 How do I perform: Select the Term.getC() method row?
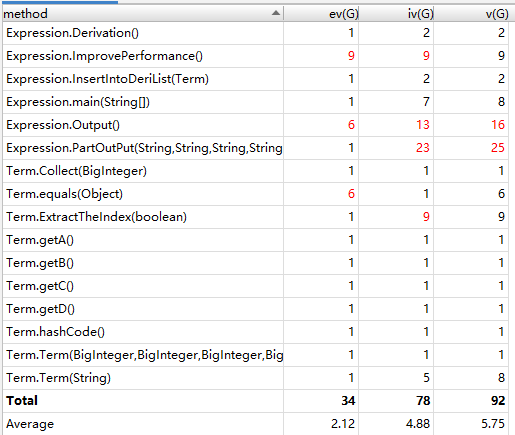[x=255, y=286]
